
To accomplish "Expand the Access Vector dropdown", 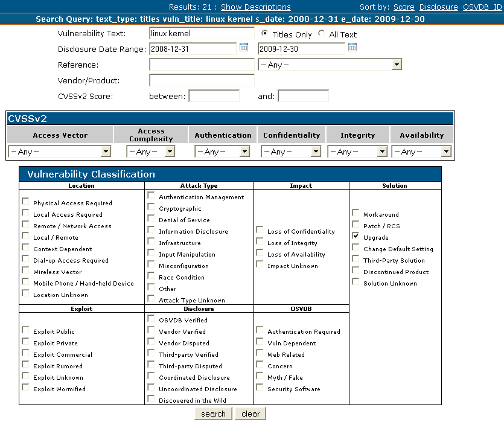I will pos(106,152).
